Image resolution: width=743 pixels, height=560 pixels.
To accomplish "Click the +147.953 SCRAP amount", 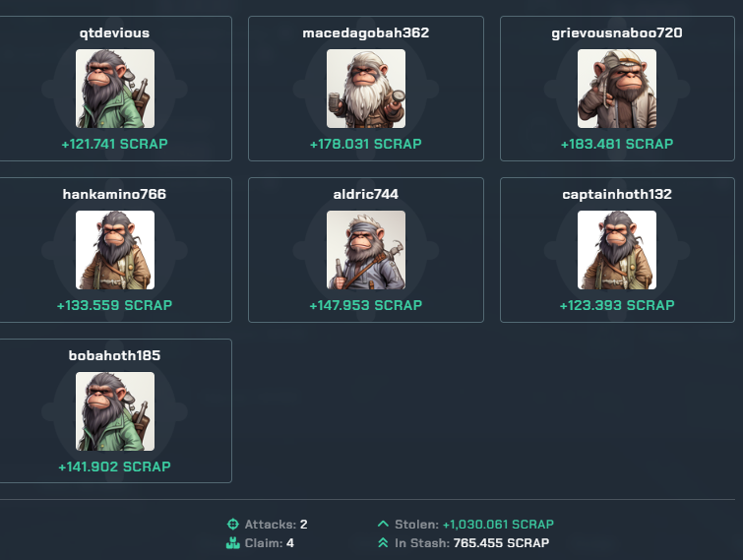I will tap(366, 305).
